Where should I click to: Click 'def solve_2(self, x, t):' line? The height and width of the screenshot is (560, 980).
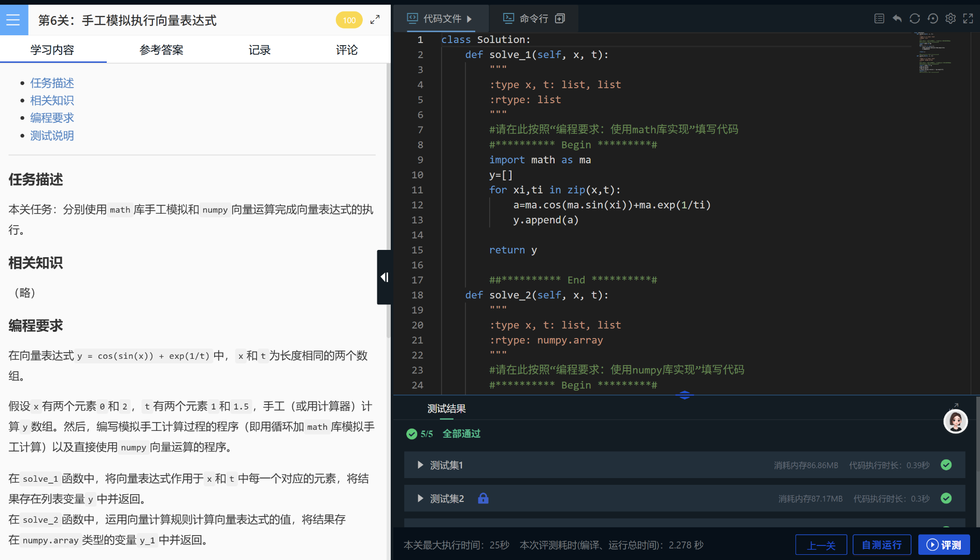[x=537, y=295]
